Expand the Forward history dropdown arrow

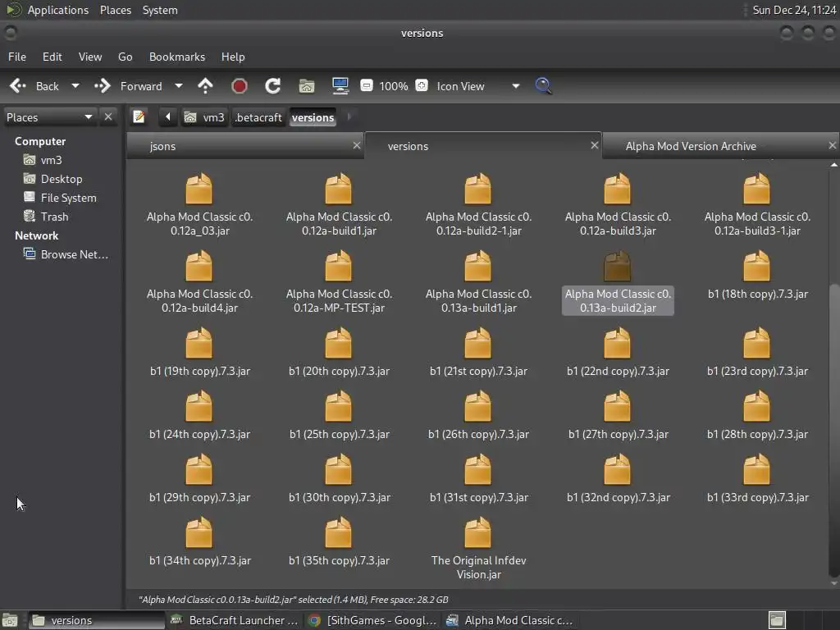click(179, 86)
